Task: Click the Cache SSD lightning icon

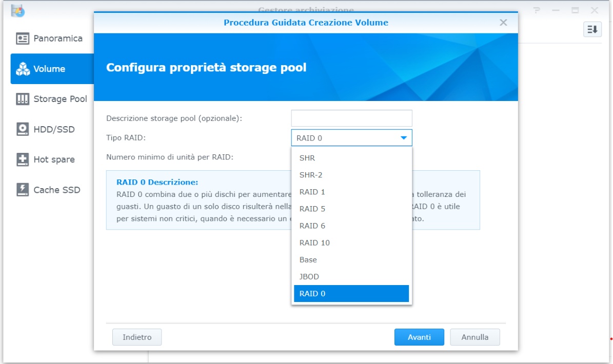Action: point(23,190)
